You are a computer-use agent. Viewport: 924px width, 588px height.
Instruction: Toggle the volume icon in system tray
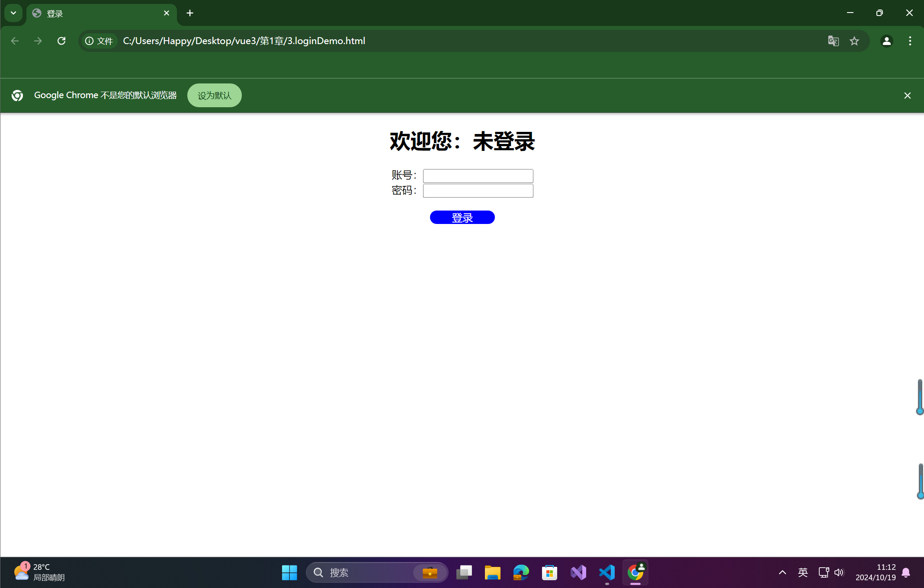coord(839,572)
